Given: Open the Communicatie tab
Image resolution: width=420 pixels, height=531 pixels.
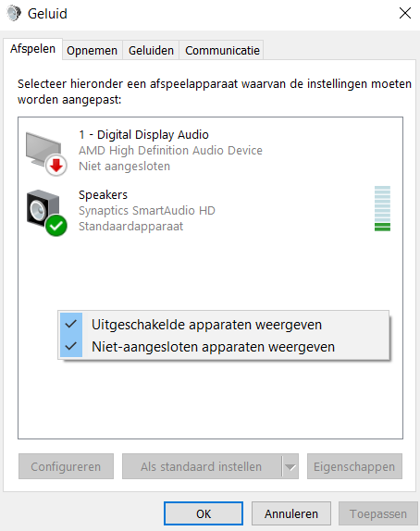Looking at the screenshot, I should coord(222,51).
